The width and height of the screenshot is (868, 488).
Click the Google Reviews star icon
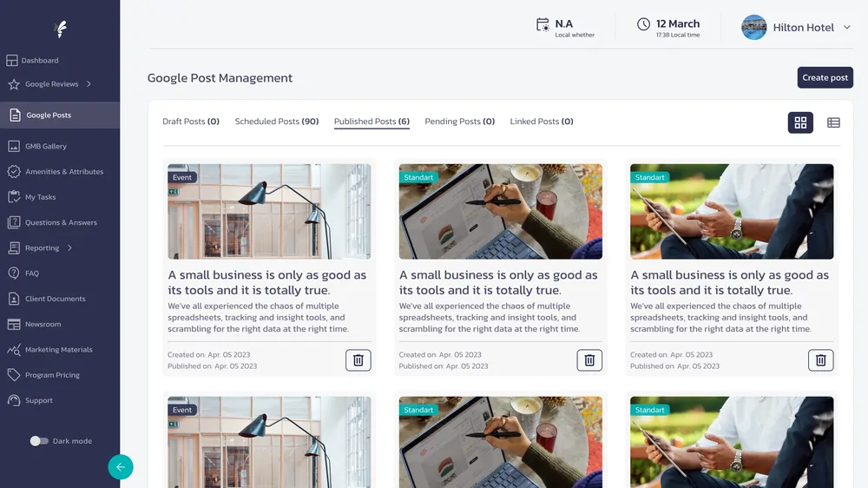14,84
